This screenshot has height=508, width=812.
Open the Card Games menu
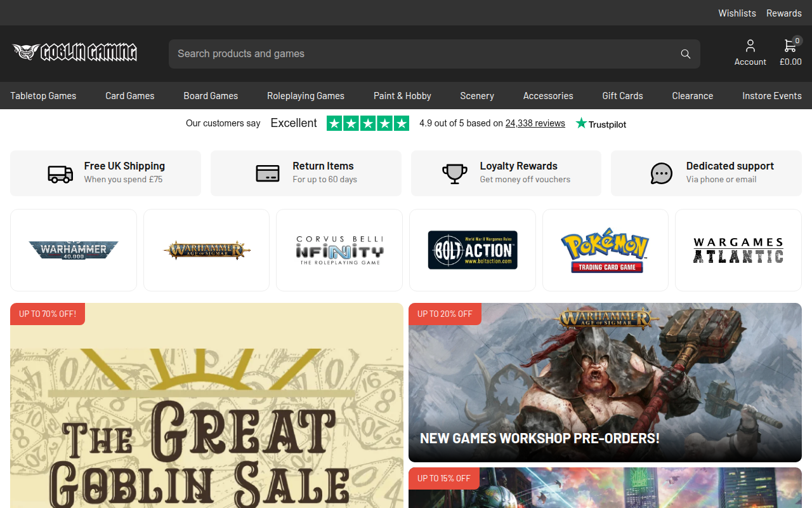point(130,96)
